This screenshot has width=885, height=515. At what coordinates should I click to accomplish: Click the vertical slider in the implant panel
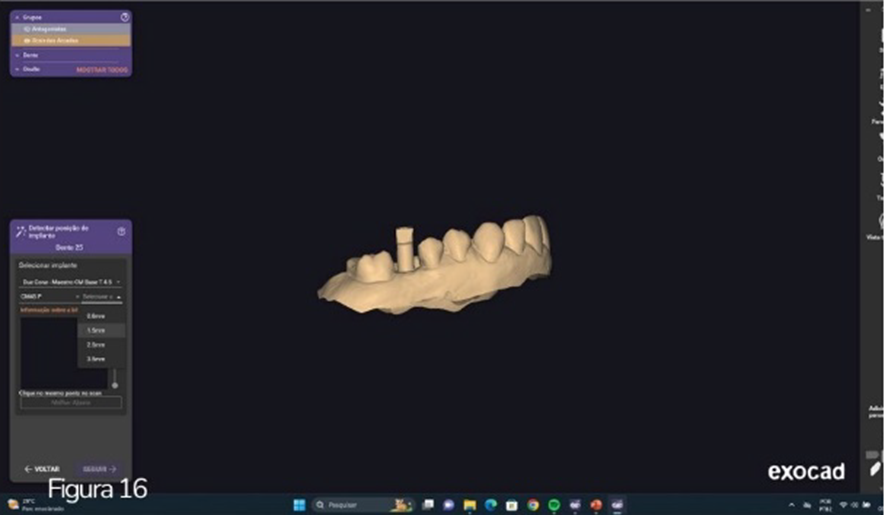(115, 380)
